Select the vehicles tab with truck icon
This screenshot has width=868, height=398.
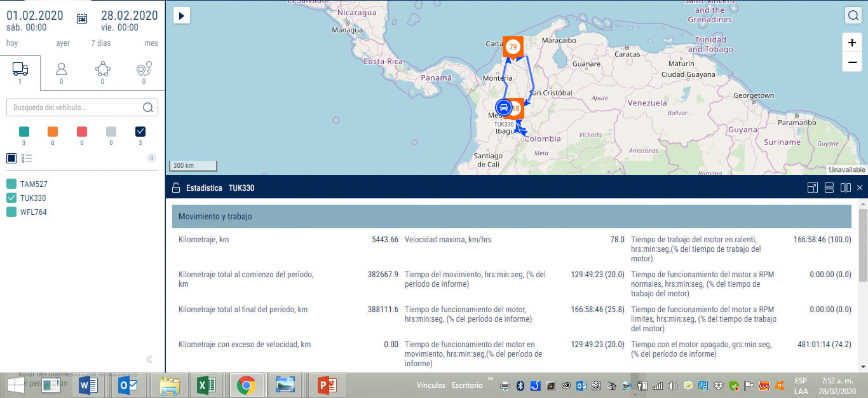coord(20,73)
